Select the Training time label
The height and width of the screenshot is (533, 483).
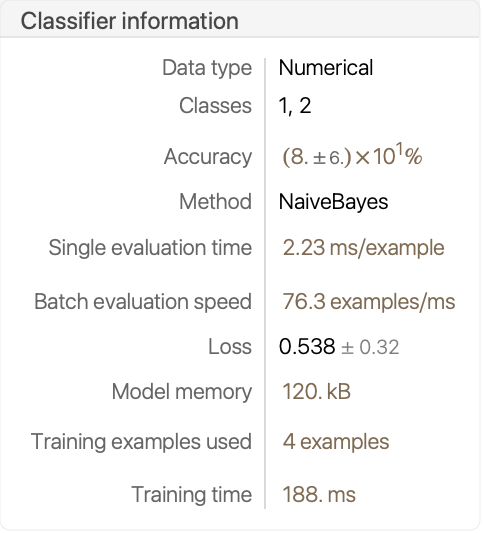[x=192, y=495]
